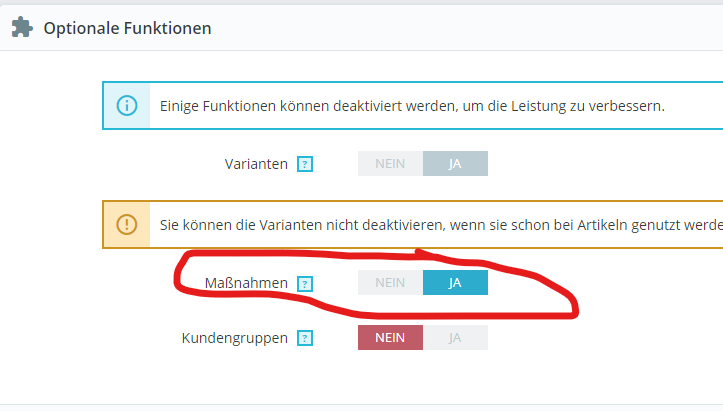Click the Varianten field label
Viewport: 723px width, 411px height.
coord(256,164)
